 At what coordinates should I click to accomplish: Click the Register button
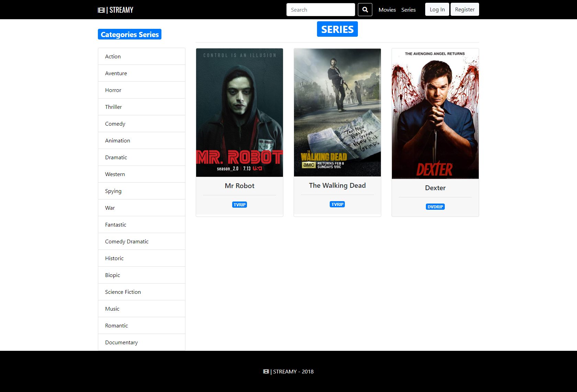point(465,9)
